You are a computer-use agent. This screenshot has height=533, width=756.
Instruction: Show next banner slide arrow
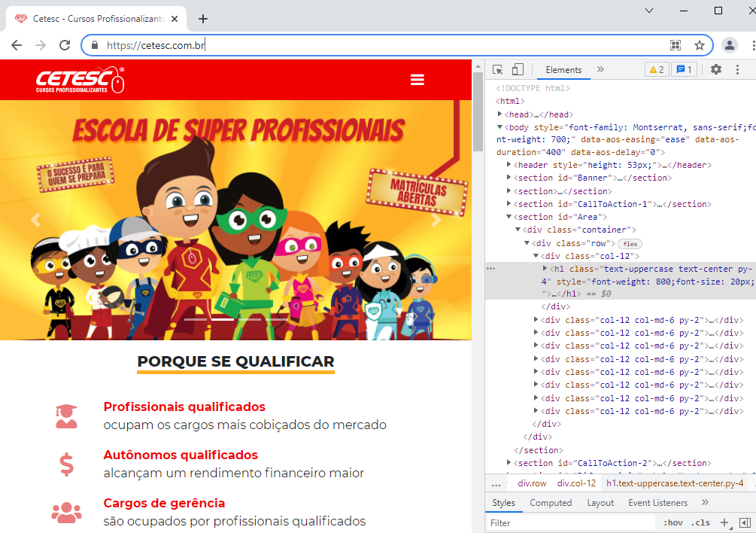pos(436,220)
